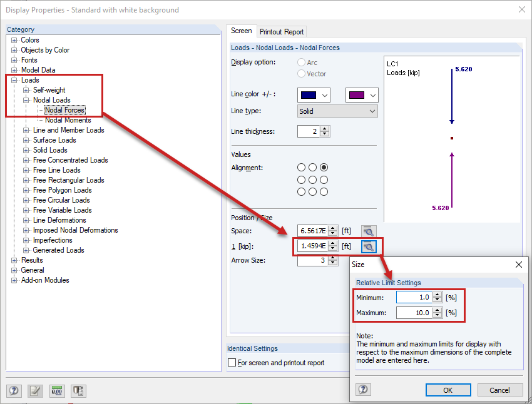Switch to the Screen tab

(242, 29)
